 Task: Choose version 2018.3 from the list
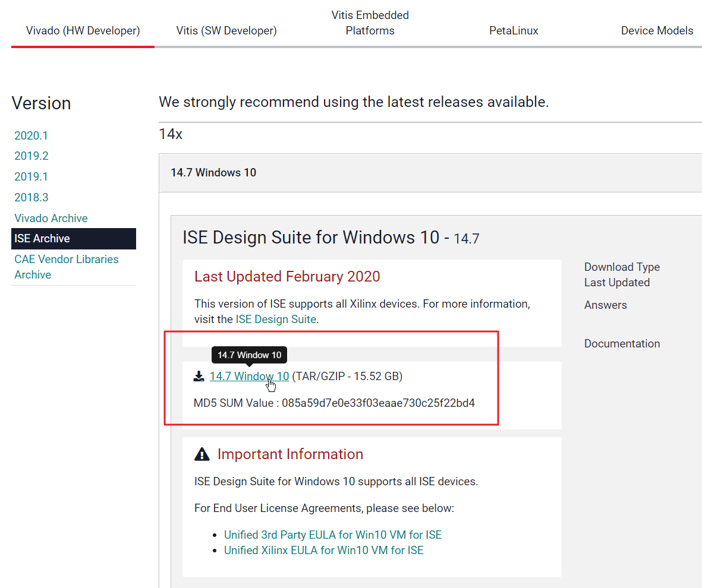pos(32,197)
